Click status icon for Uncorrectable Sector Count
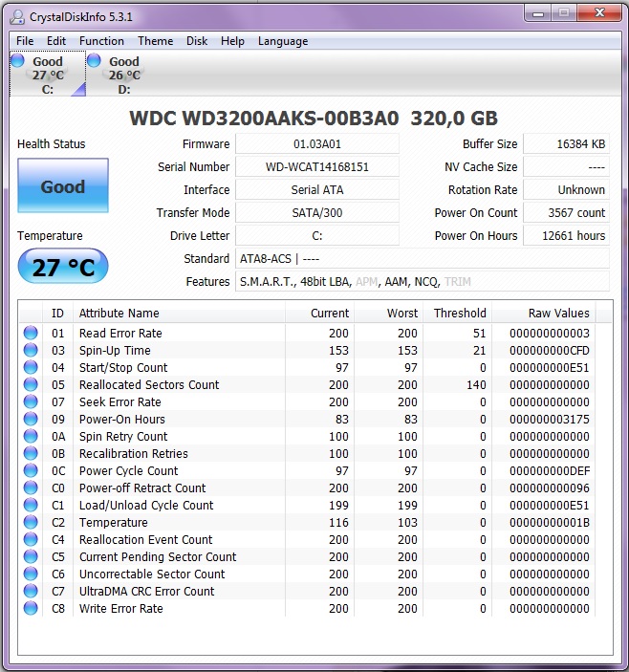The image size is (629, 672). click(31, 574)
